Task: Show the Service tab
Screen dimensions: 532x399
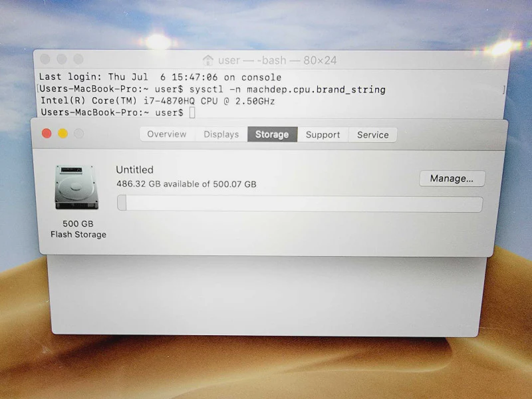Action: click(373, 135)
